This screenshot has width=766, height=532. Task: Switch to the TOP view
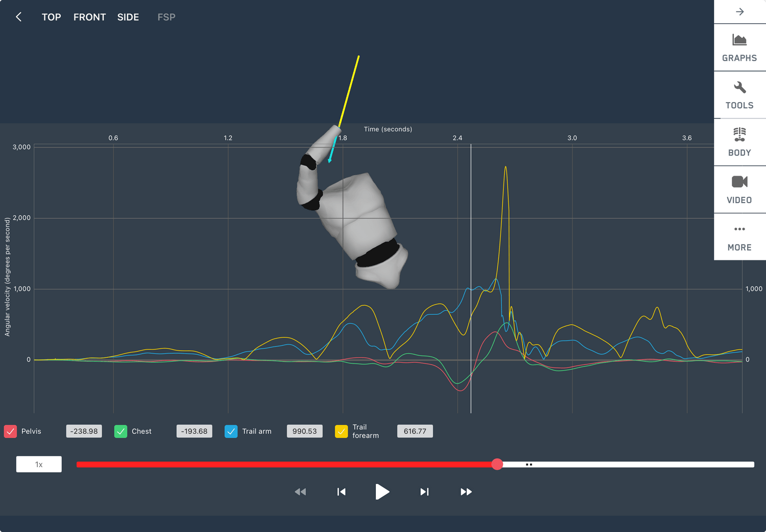click(x=51, y=17)
